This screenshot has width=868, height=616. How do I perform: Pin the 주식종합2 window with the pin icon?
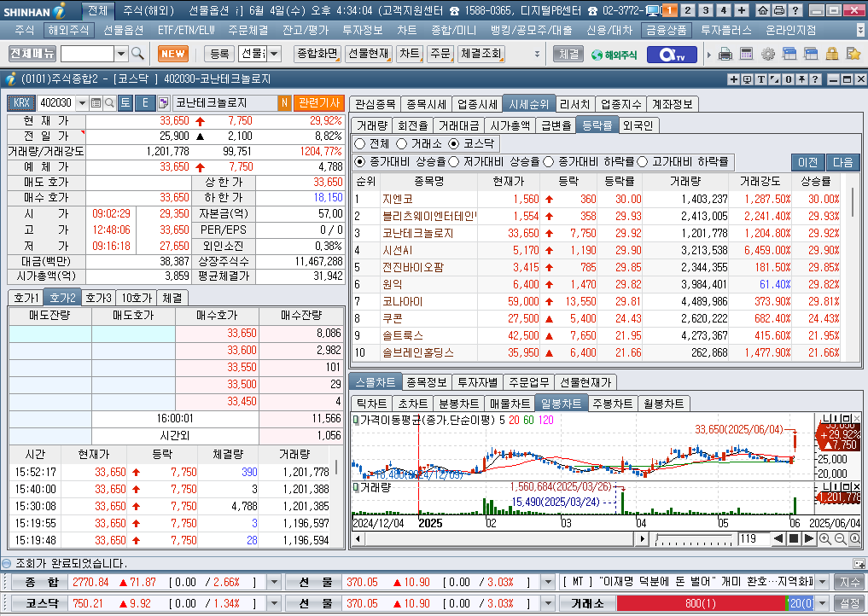pos(801,79)
